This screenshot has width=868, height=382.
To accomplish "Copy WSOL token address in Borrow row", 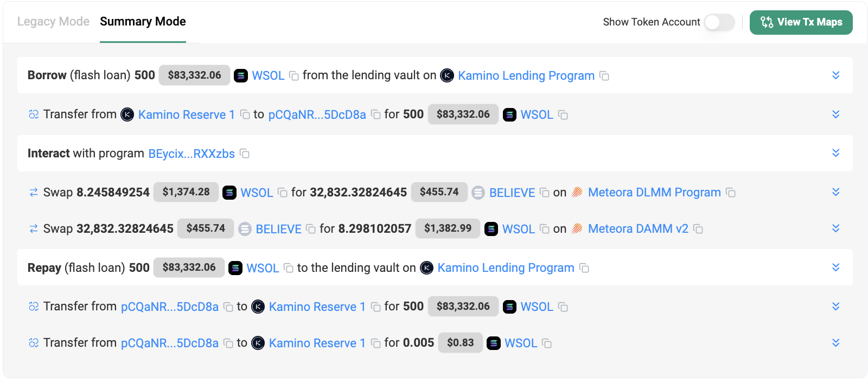I will 294,76.
